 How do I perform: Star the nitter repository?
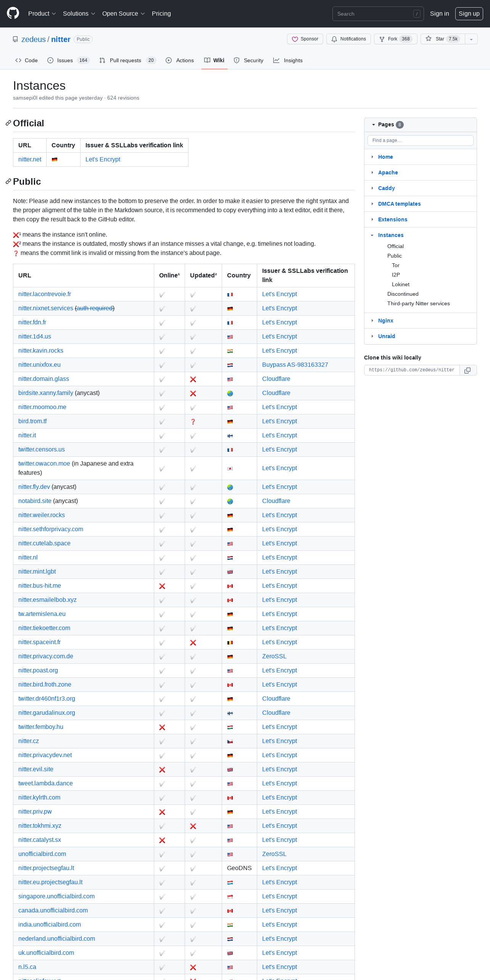pos(443,39)
